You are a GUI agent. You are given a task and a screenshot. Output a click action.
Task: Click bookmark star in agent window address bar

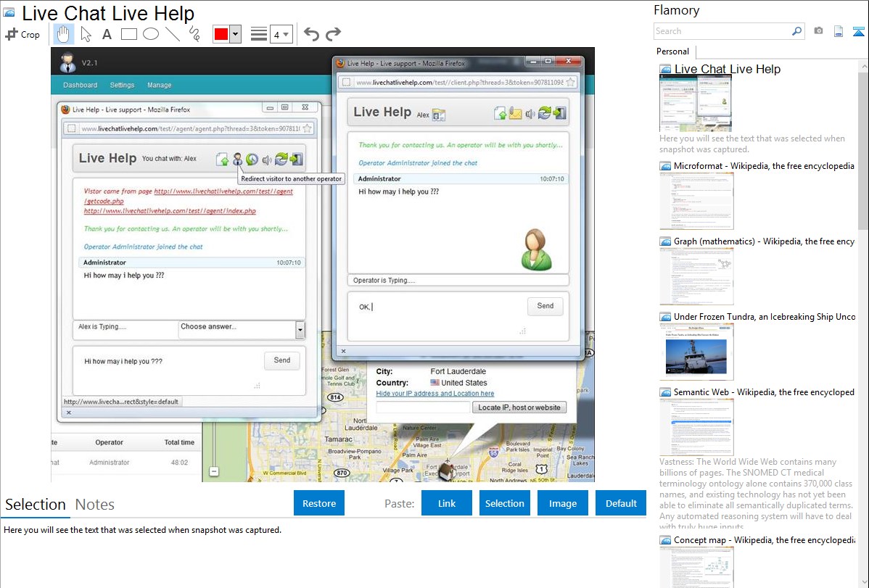[x=307, y=128]
